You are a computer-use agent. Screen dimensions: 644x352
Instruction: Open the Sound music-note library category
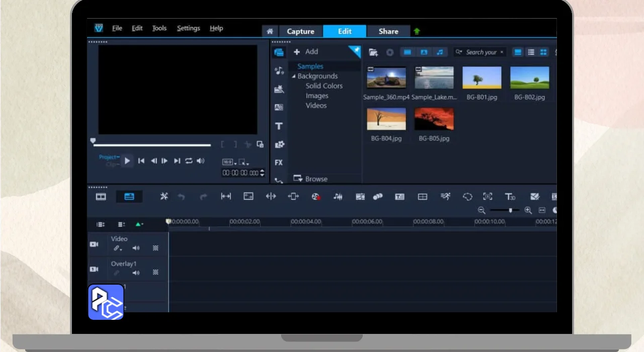[279, 71]
